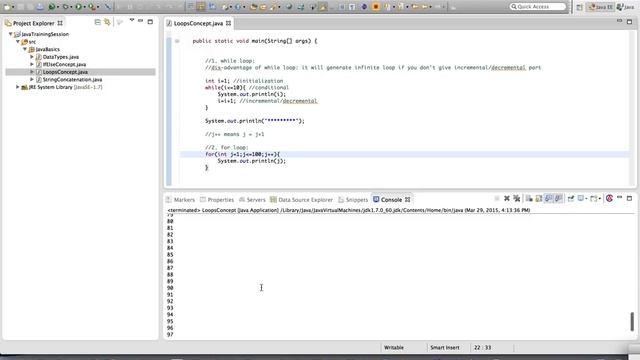
Task: Click the Quick Access search field
Action: 538,7
